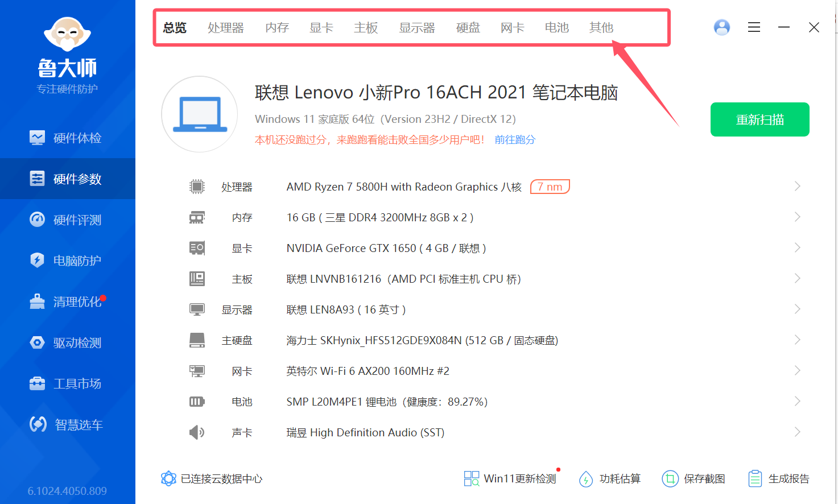Click the 7 nm process badge
The height and width of the screenshot is (504, 838).
pyautogui.click(x=550, y=187)
